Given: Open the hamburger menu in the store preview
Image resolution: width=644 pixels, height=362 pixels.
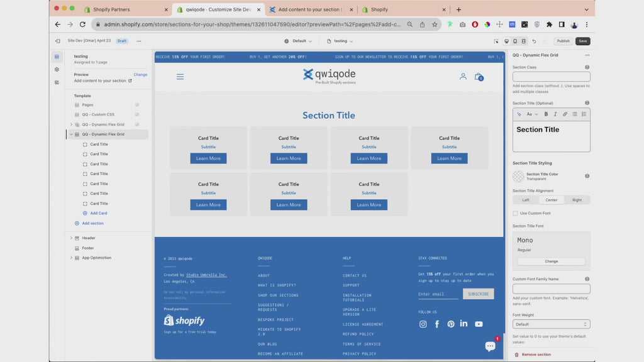Looking at the screenshot, I should (180, 77).
